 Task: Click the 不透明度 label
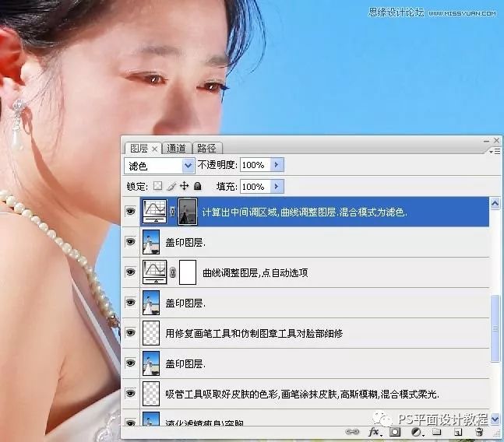click(x=217, y=165)
